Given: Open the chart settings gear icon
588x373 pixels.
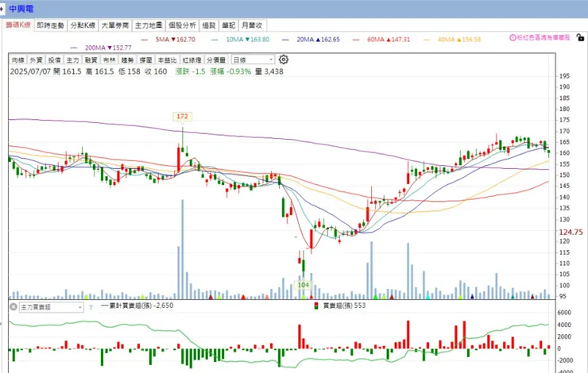Looking at the screenshot, I should coord(284,60).
